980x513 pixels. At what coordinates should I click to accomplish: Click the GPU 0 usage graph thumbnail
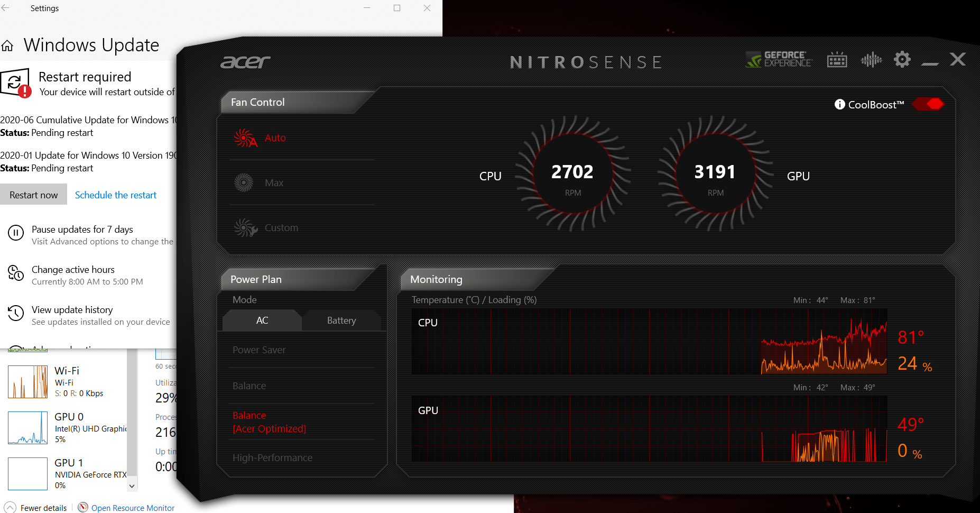[x=28, y=428]
